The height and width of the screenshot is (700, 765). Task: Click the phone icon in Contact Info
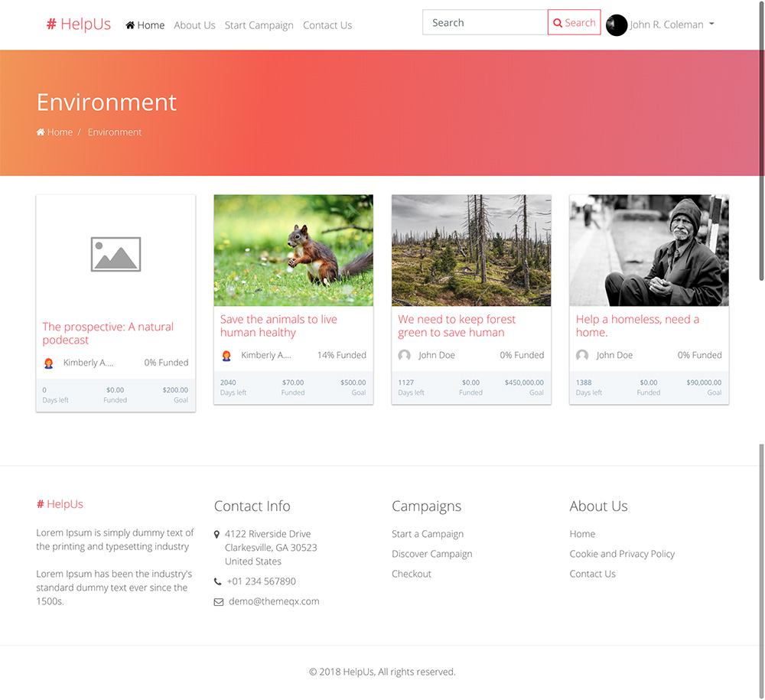217,581
